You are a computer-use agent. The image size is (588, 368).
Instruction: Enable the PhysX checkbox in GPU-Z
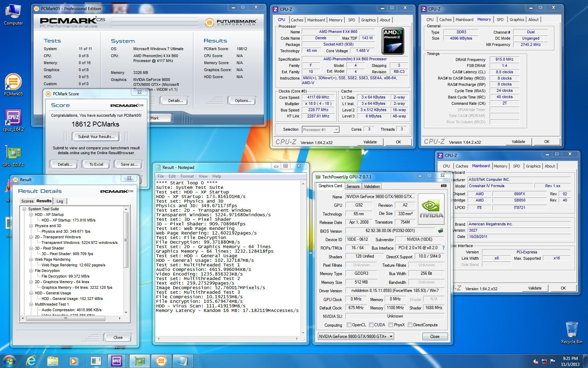(391, 325)
